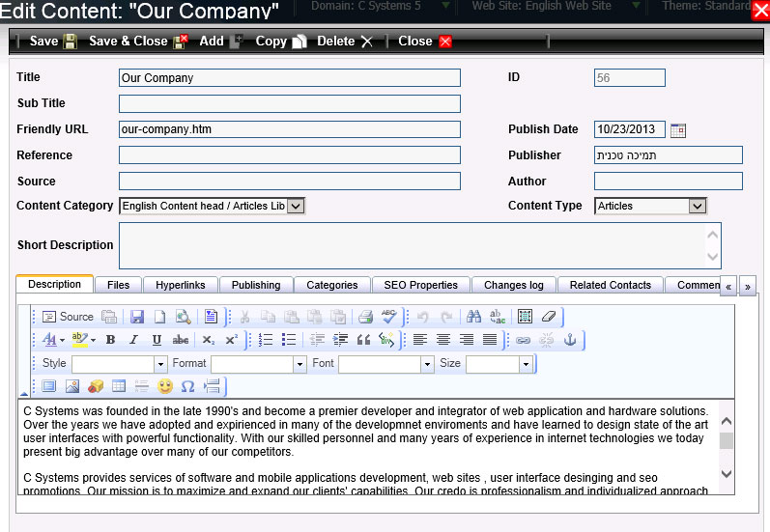Switch to the Categories tab
Viewport: 770px width, 532px height.
(332, 285)
